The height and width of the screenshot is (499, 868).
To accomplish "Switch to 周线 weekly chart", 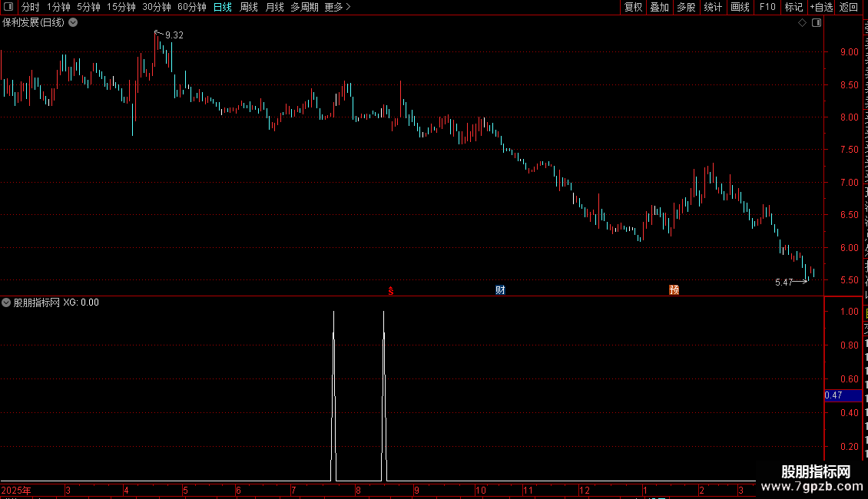I will tap(249, 7).
